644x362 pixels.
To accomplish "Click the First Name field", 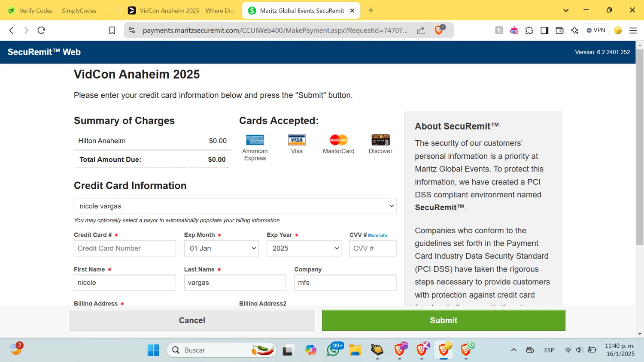I will point(125,283).
